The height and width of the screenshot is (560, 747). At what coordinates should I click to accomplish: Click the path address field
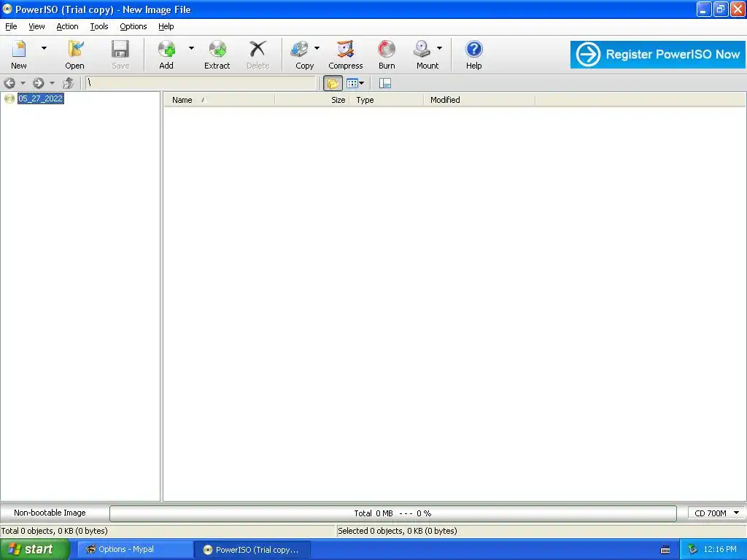coord(201,83)
